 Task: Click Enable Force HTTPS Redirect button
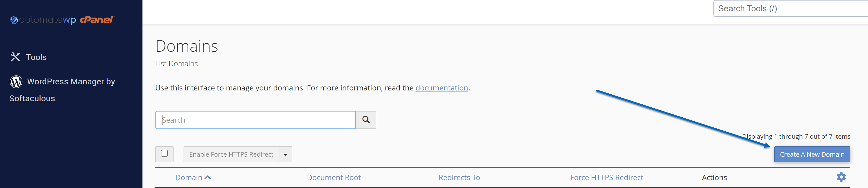[x=231, y=154]
